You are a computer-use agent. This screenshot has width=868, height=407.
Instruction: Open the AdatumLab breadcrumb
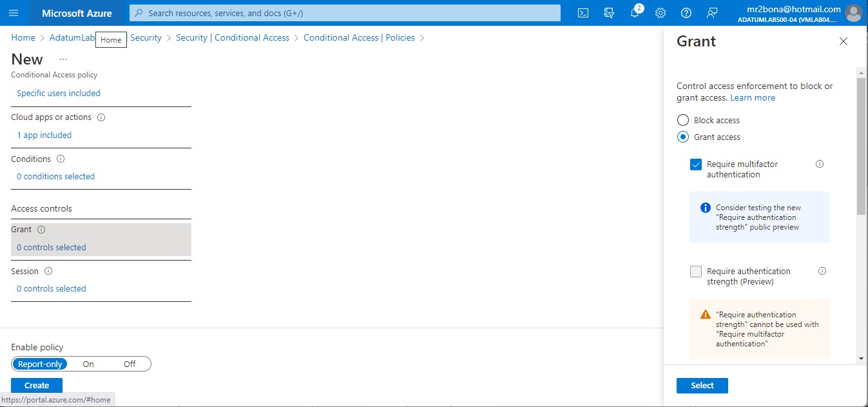coord(72,38)
